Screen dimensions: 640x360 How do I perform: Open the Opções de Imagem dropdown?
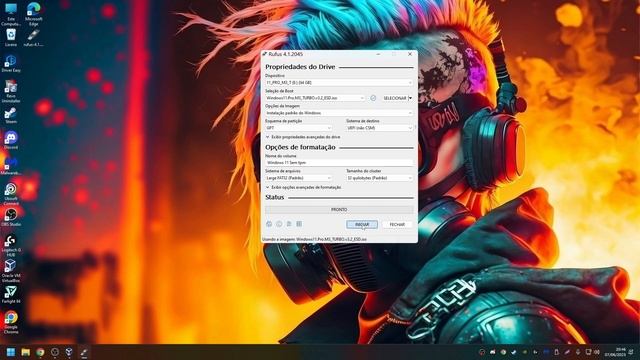click(x=339, y=113)
